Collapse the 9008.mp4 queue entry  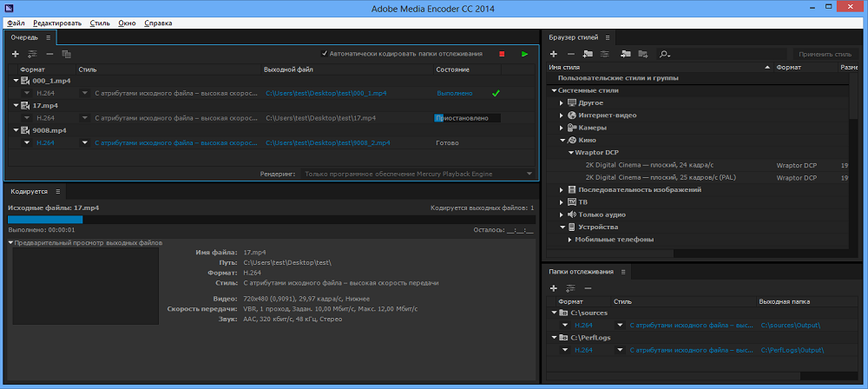(x=16, y=130)
